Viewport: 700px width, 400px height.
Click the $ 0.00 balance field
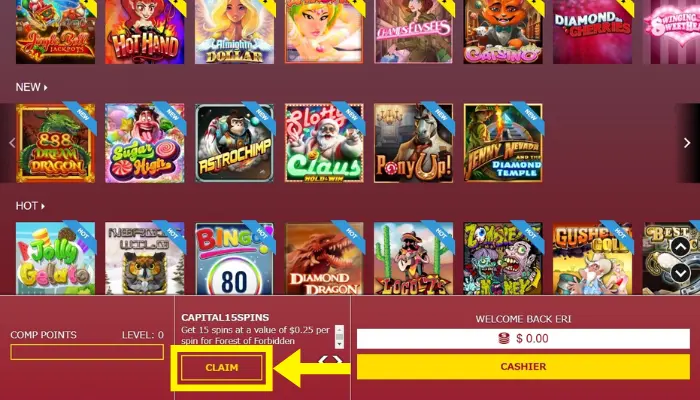523,338
